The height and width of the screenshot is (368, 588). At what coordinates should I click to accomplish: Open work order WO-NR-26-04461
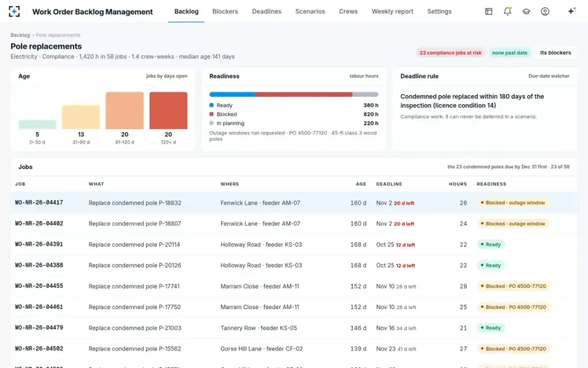pos(39,307)
